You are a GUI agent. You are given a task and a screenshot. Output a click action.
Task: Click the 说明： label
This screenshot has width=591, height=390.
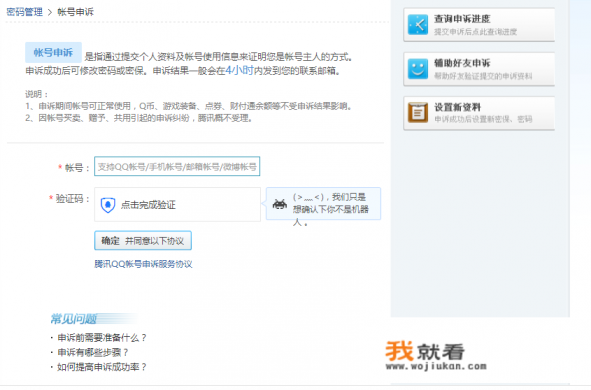[x=37, y=94]
